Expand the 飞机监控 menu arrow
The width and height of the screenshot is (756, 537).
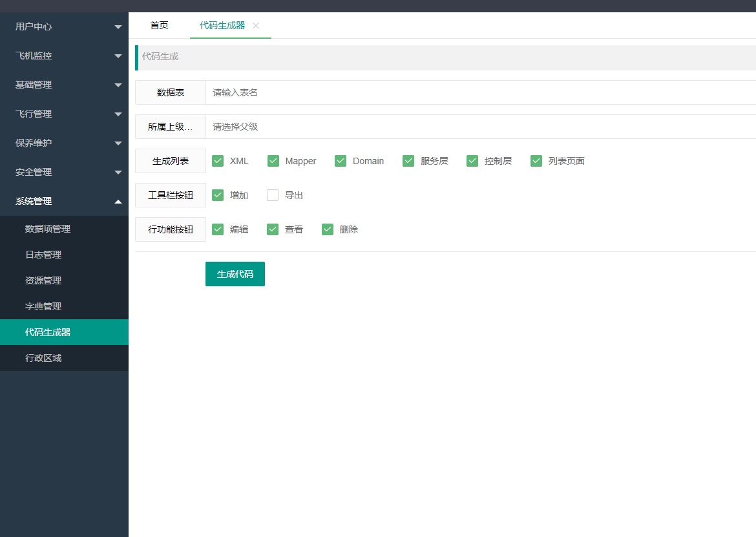[118, 56]
